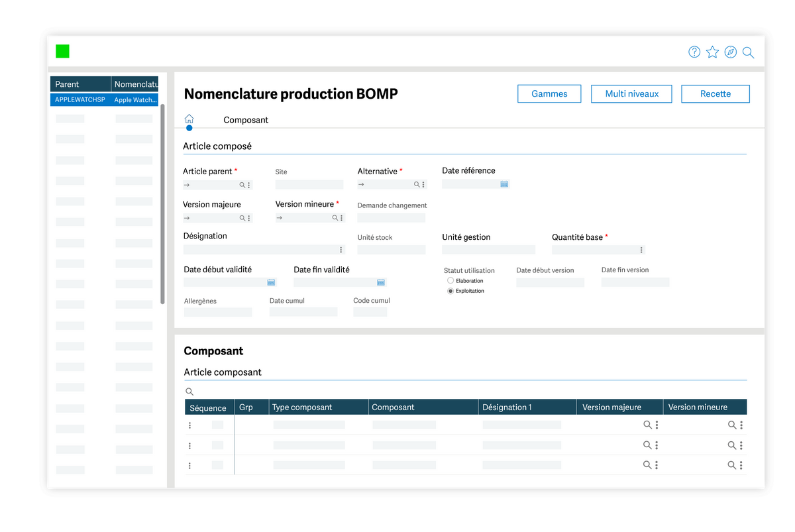This screenshot has width=795, height=532.
Task: Open the Désignation field options menu
Action: pos(341,250)
